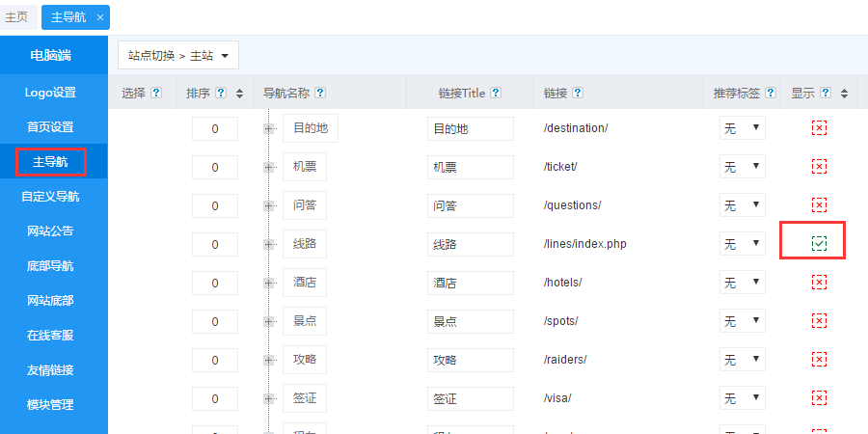Disable display for 线路 row
This screenshot has height=434, width=868.
point(819,244)
